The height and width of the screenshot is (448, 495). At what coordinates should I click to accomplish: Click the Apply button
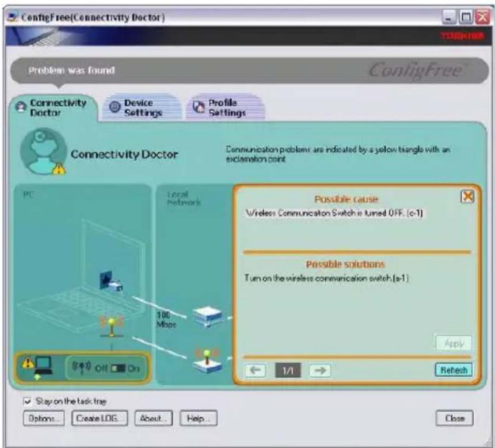[454, 343]
